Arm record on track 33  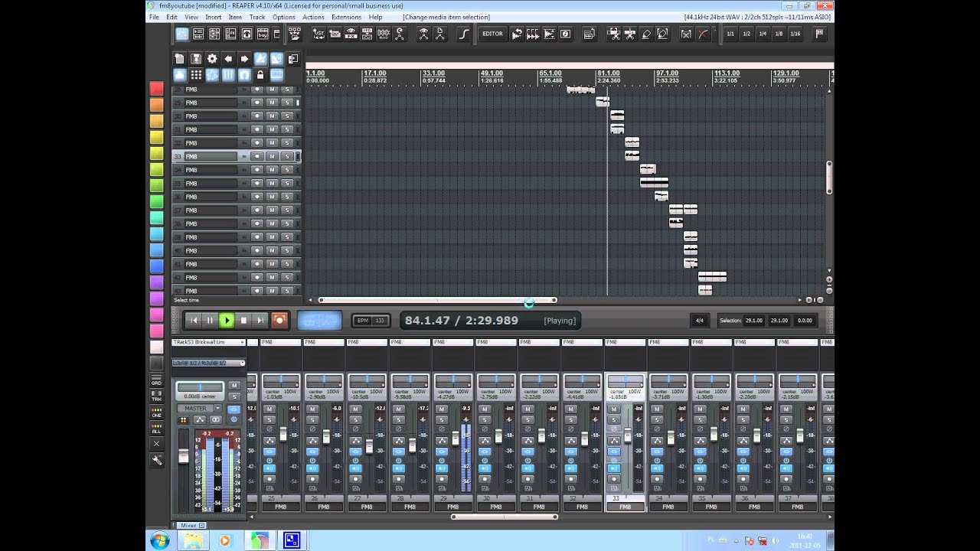tap(257, 156)
